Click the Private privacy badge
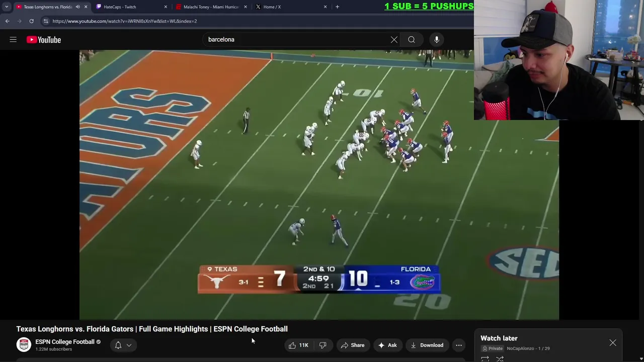 click(493, 348)
